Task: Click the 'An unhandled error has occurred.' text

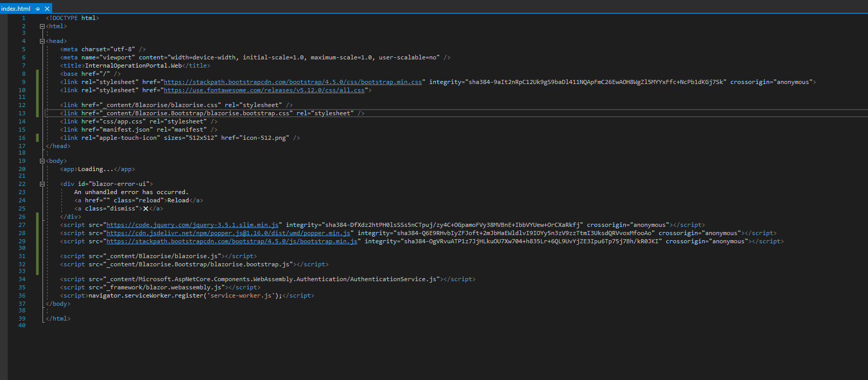Action: coord(132,192)
